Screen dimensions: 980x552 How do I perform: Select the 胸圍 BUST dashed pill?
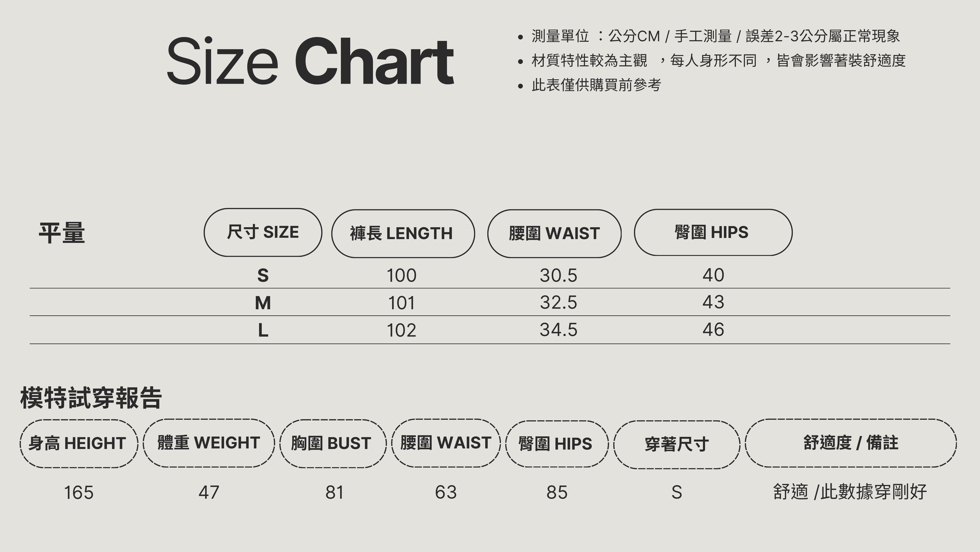pyautogui.click(x=333, y=444)
